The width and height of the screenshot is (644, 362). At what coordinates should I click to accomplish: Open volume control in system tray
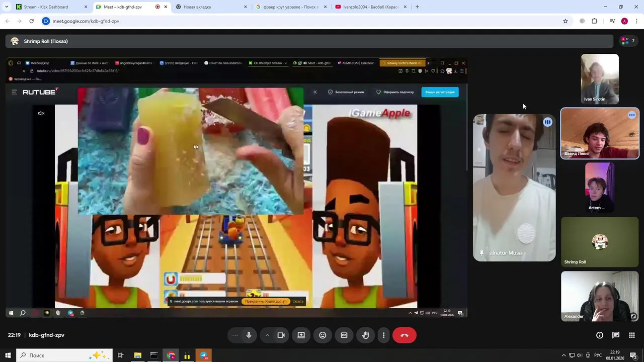coord(580,355)
